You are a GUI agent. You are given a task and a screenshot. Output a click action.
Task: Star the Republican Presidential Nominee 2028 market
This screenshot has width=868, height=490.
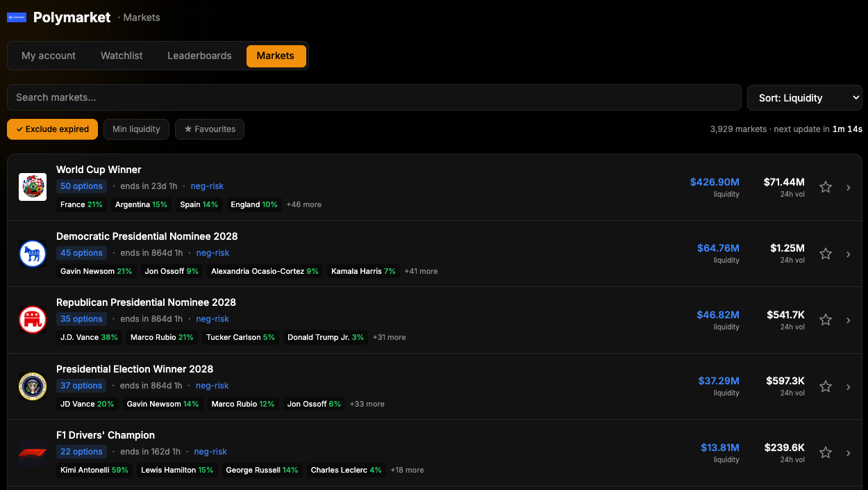[826, 320]
